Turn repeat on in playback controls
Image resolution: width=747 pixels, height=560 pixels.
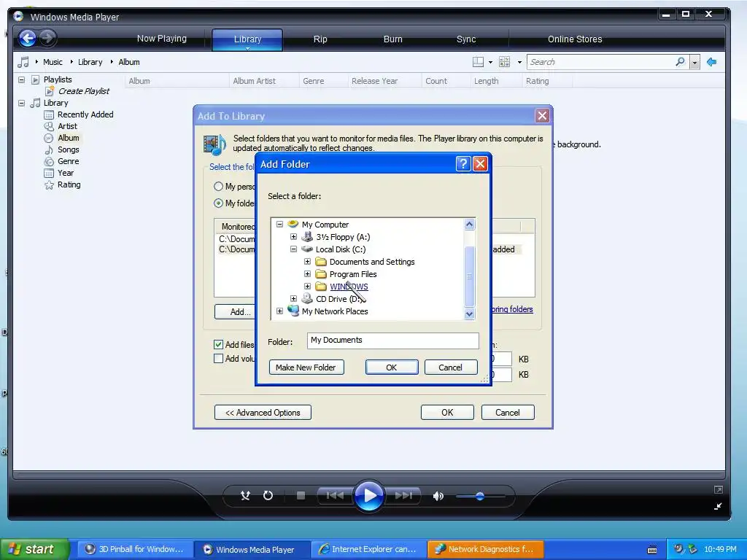(x=268, y=496)
